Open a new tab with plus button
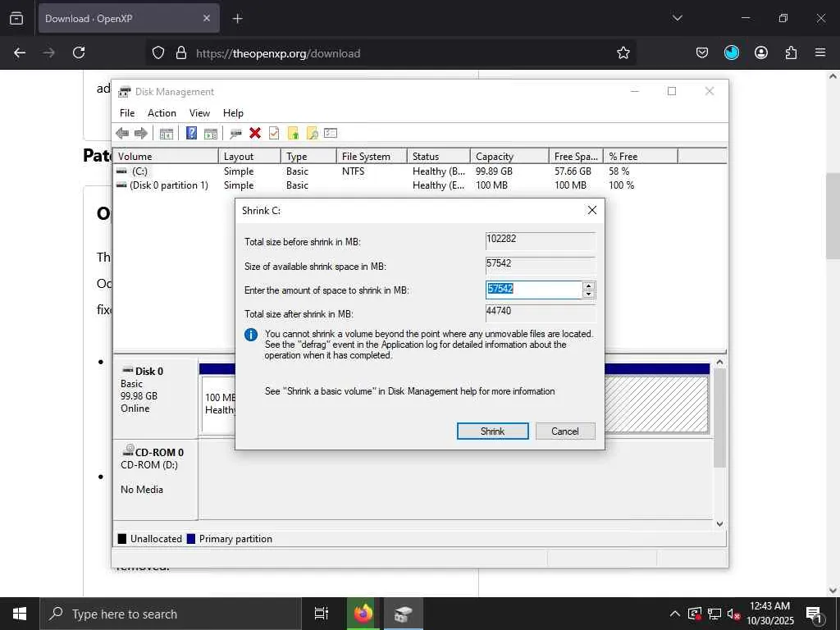Screen dimensions: 840x630 (x=237, y=19)
